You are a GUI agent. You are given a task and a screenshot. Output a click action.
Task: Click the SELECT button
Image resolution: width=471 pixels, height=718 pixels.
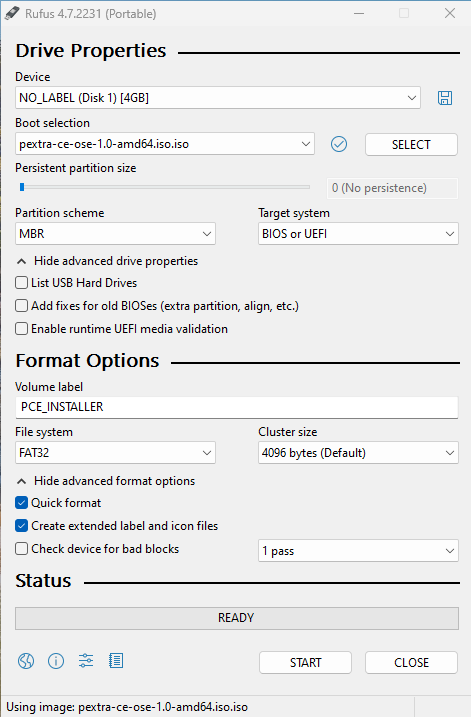(x=411, y=145)
